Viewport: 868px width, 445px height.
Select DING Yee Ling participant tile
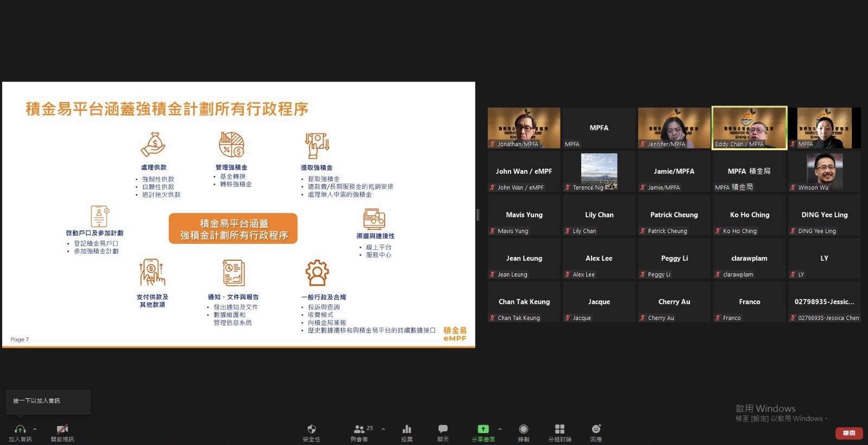tap(825, 215)
